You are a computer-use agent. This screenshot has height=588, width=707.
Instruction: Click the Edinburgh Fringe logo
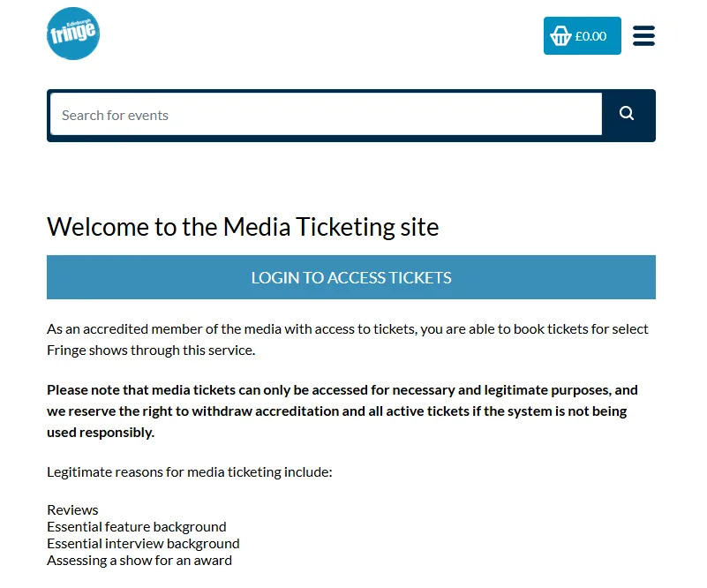[72, 34]
